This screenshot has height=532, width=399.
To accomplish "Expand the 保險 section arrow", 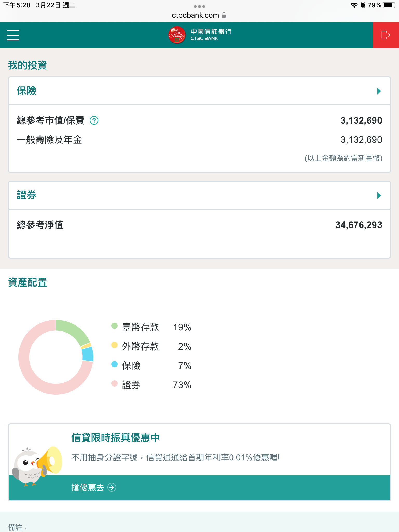I will (x=379, y=91).
